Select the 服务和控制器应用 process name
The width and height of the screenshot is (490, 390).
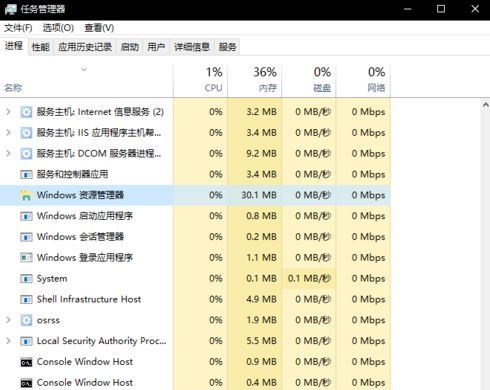pos(72,174)
